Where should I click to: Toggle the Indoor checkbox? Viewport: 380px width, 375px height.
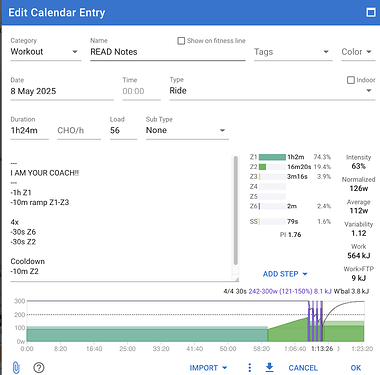point(351,80)
